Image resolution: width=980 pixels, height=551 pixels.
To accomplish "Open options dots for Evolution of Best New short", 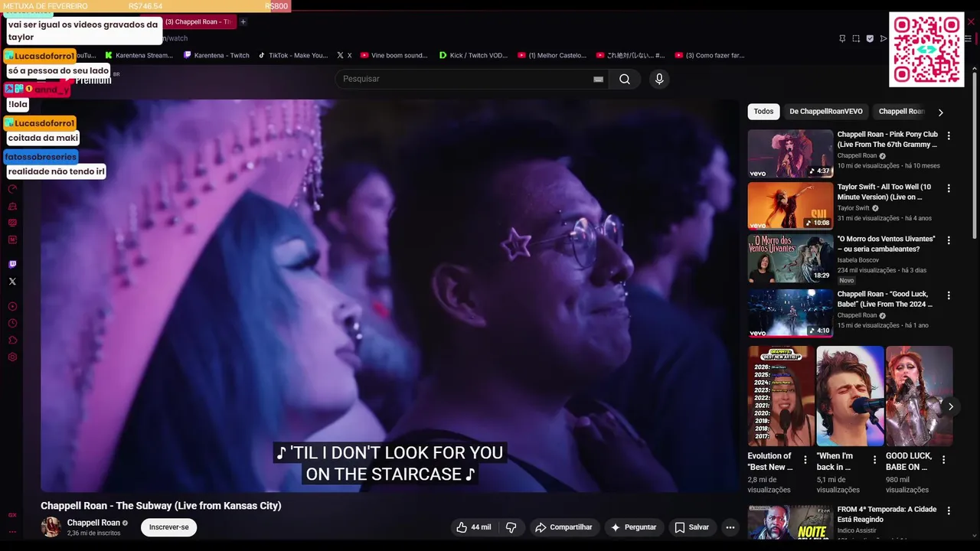I will coord(806,460).
